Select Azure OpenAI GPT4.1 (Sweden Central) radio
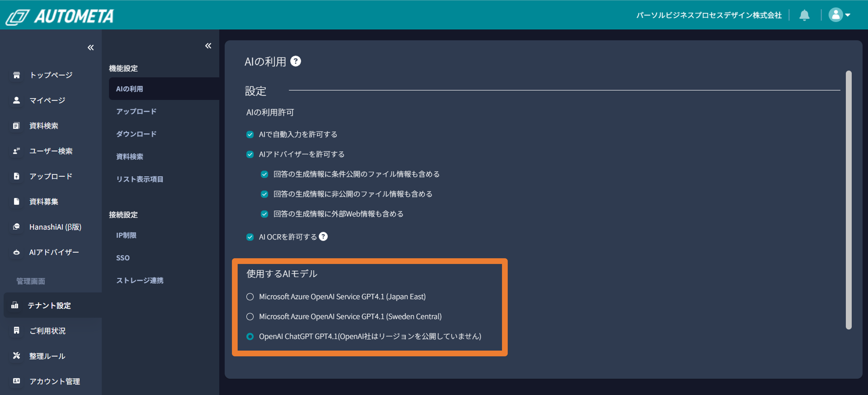The height and width of the screenshot is (395, 868). 250,317
